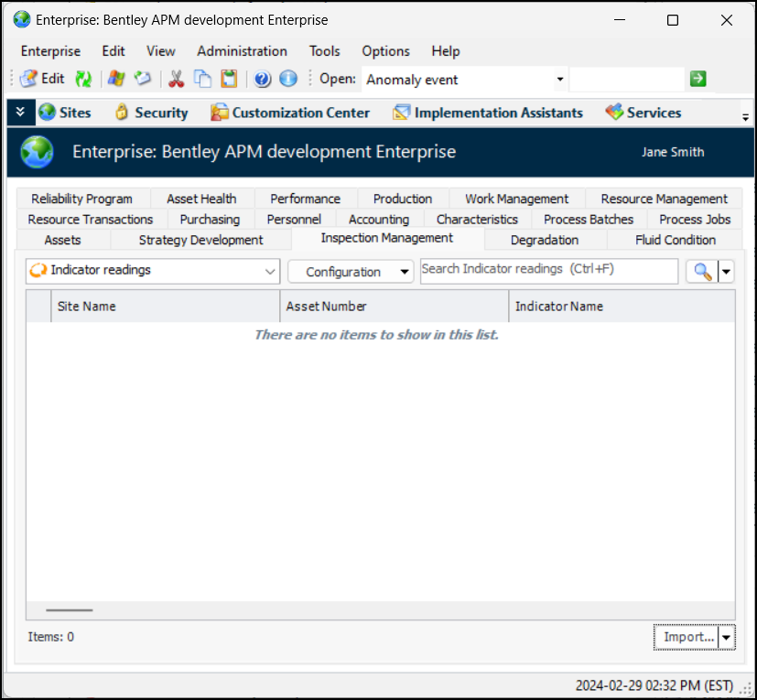The height and width of the screenshot is (700, 757).
Task: Click the Search Indicator readings field
Action: (549, 271)
